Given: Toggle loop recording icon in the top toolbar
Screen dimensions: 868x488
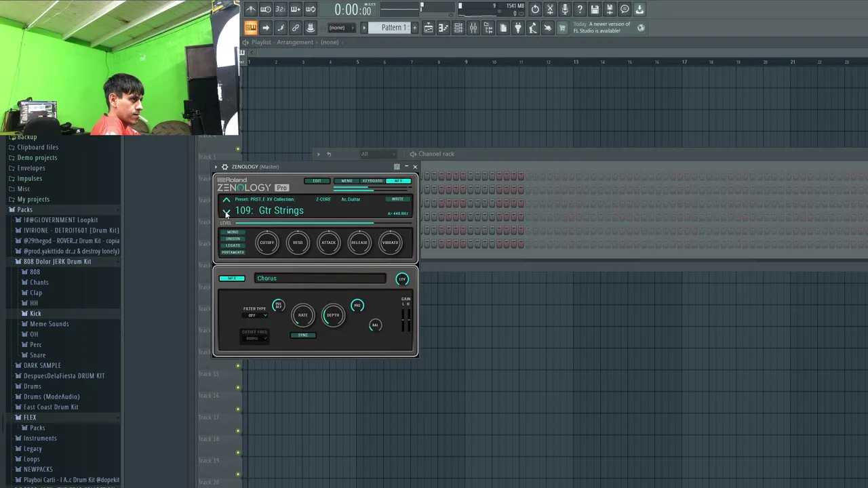Looking at the screenshot, I should [311, 9].
